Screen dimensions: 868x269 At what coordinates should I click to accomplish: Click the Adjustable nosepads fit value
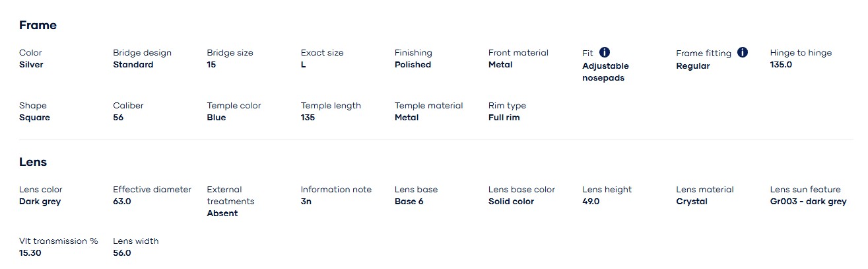point(605,72)
